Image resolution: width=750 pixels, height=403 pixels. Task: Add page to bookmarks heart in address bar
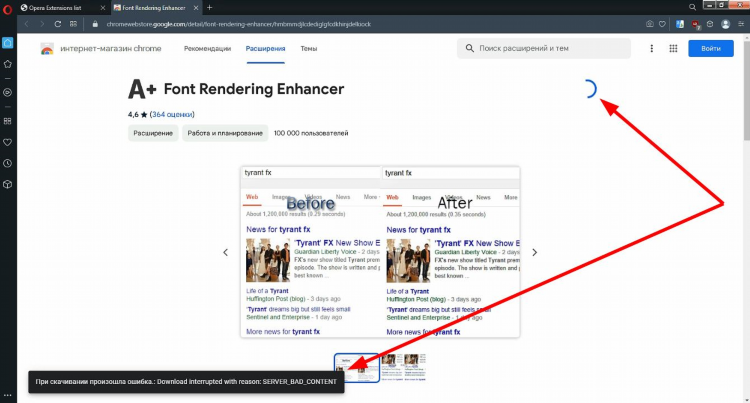[x=662, y=24]
